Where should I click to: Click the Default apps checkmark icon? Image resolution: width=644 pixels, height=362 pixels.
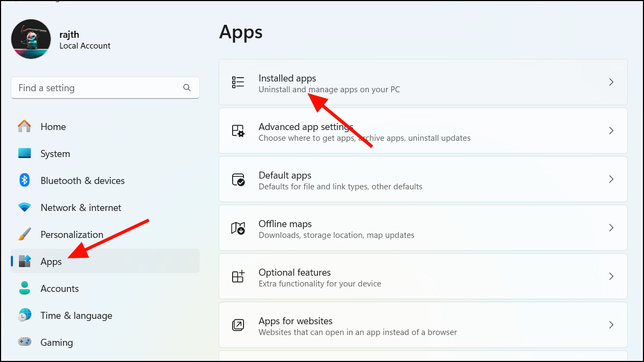238,179
